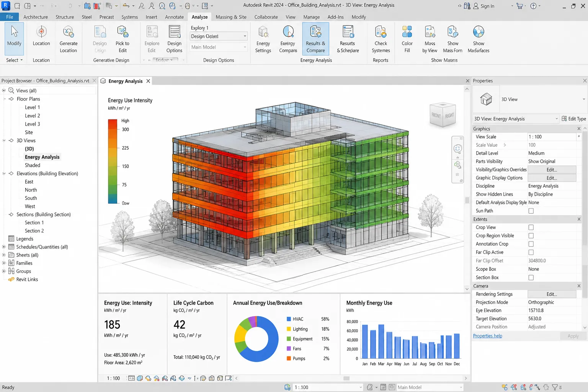Switch to the Architecture ribbon tab

(x=36, y=17)
